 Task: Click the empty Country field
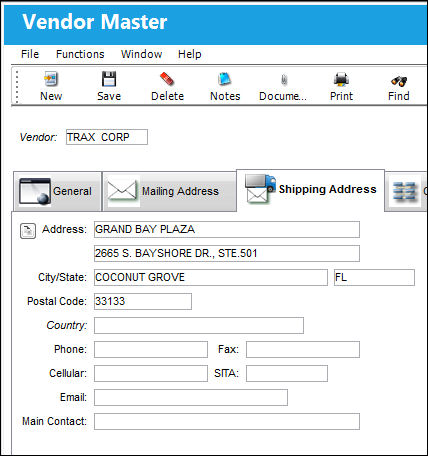[x=199, y=325]
